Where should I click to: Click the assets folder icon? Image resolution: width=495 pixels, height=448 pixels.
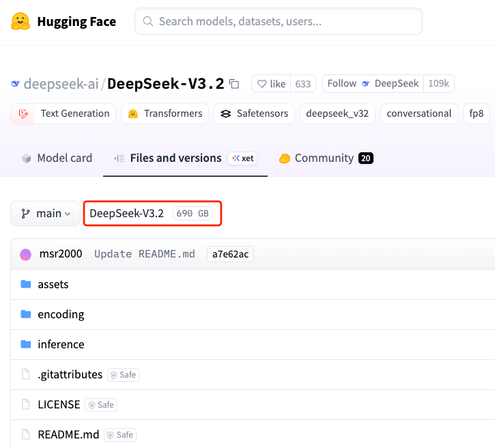26,284
